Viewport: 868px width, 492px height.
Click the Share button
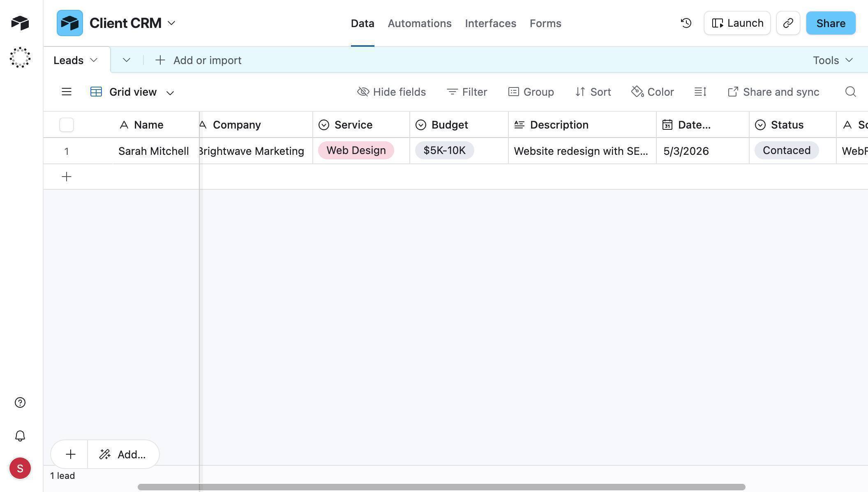[830, 23]
